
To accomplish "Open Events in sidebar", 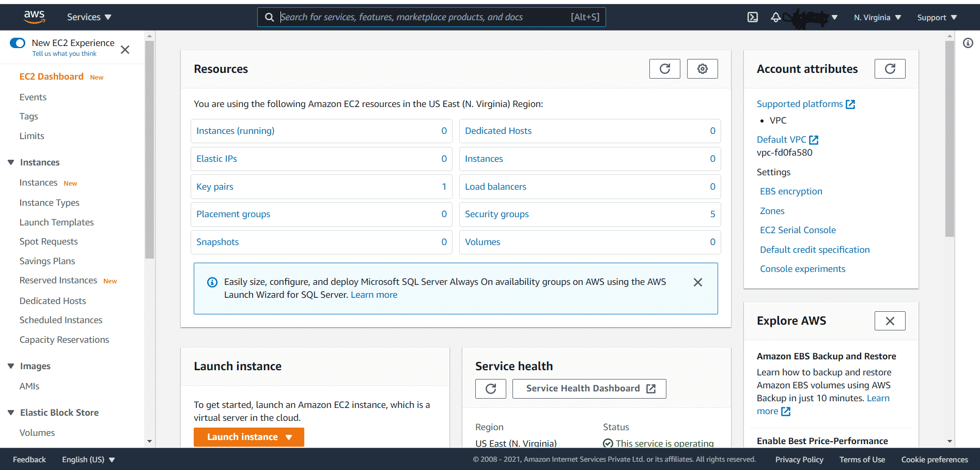I will (33, 97).
